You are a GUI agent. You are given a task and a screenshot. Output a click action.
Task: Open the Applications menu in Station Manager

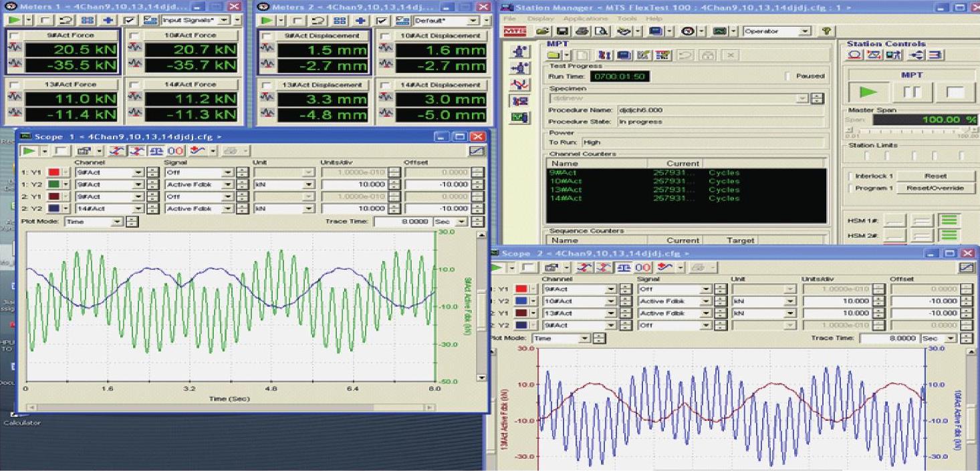(x=586, y=19)
